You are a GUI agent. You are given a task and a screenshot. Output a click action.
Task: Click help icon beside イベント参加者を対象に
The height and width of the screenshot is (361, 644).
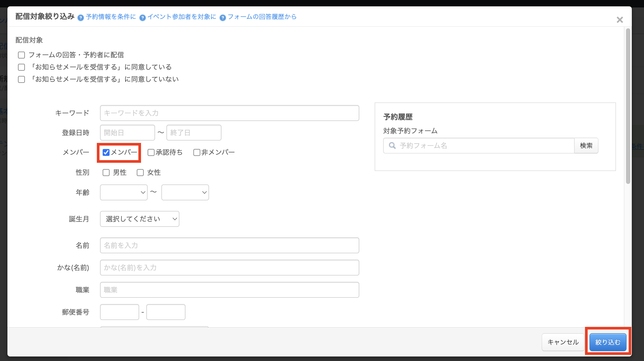tap(142, 18)
